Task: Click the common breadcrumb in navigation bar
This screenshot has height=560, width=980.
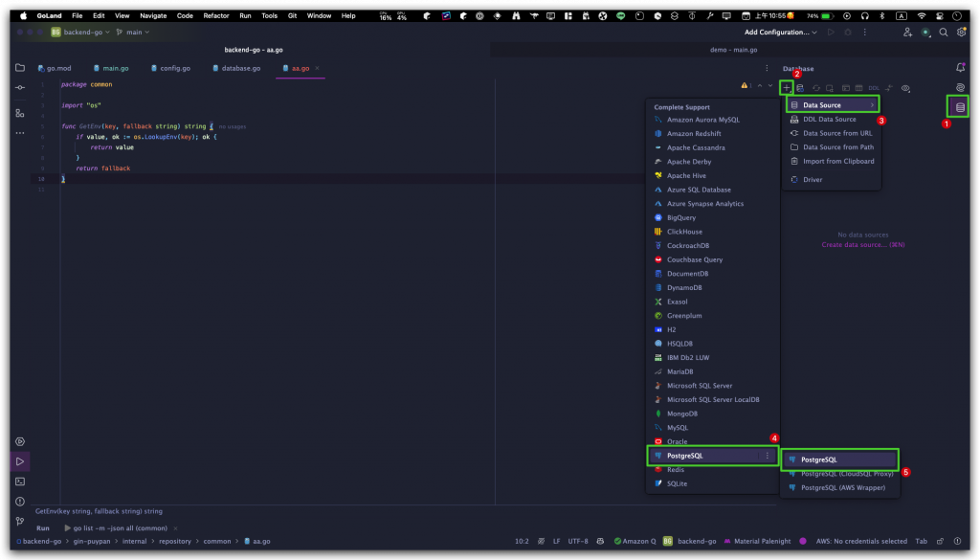Action: coord(217,541)
